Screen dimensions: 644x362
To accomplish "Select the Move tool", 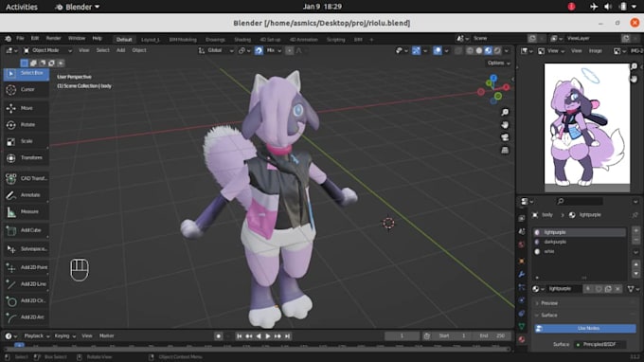I will click(x=26, y=108).
